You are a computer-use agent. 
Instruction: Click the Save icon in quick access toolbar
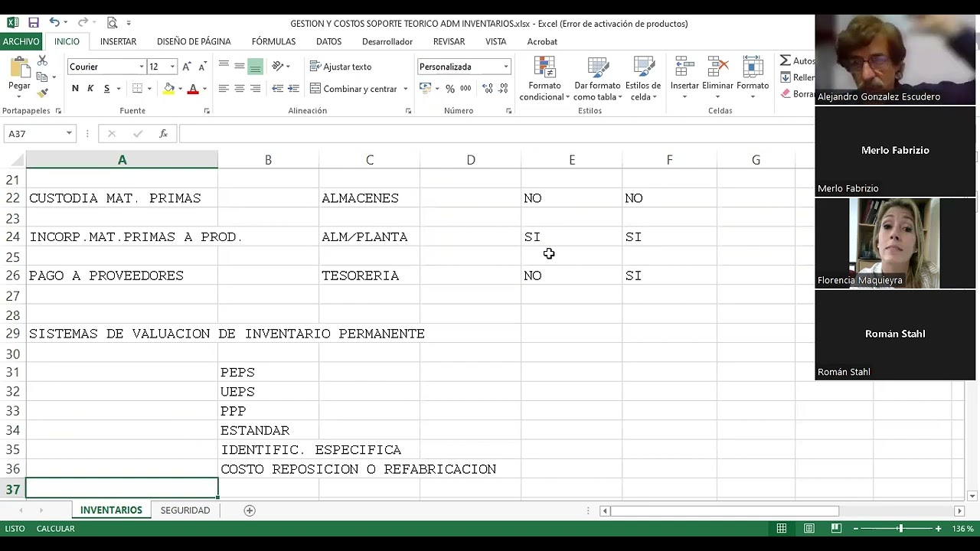[x=34, y=23]
